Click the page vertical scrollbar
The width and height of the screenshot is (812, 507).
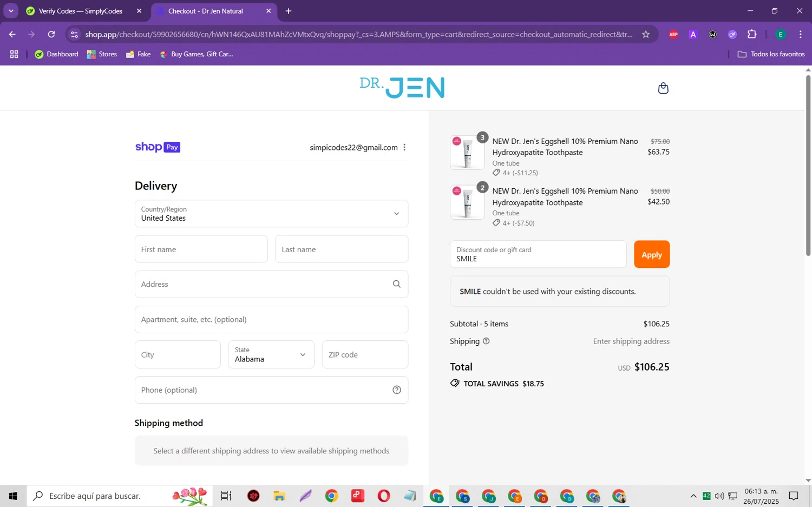(x=808, y=165)
